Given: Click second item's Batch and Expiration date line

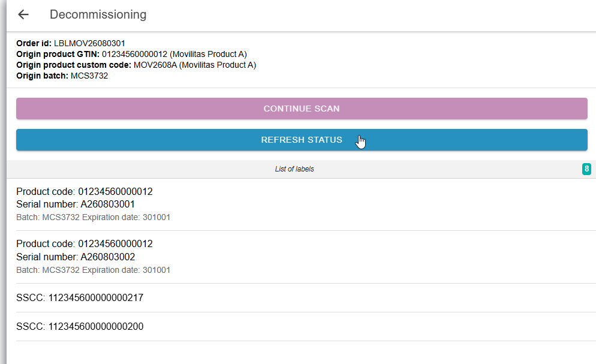Looking at the screenshot, I should [x=93, y=270].
